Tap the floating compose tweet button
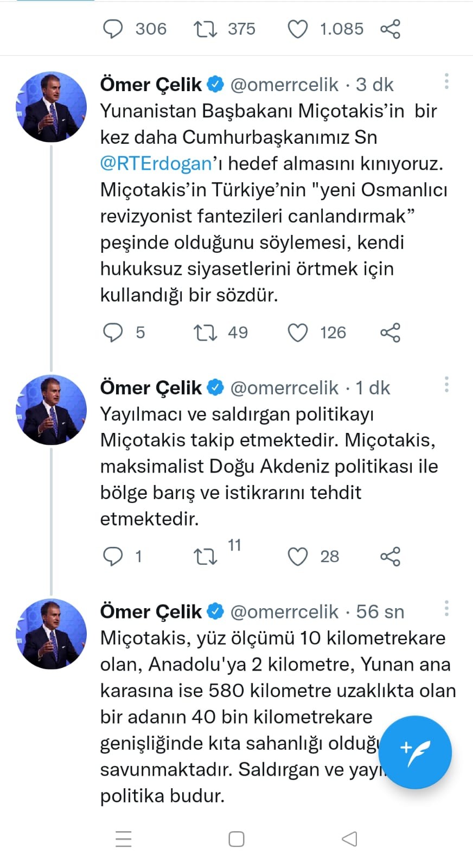Image resolution: width=473 pixels, height=868 pixels. point(416,751)
